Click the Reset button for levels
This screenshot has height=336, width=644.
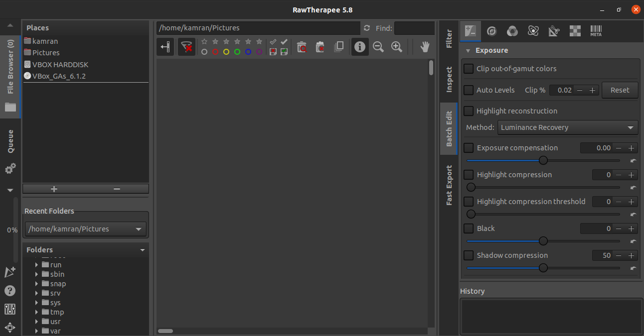pos(620,90)
